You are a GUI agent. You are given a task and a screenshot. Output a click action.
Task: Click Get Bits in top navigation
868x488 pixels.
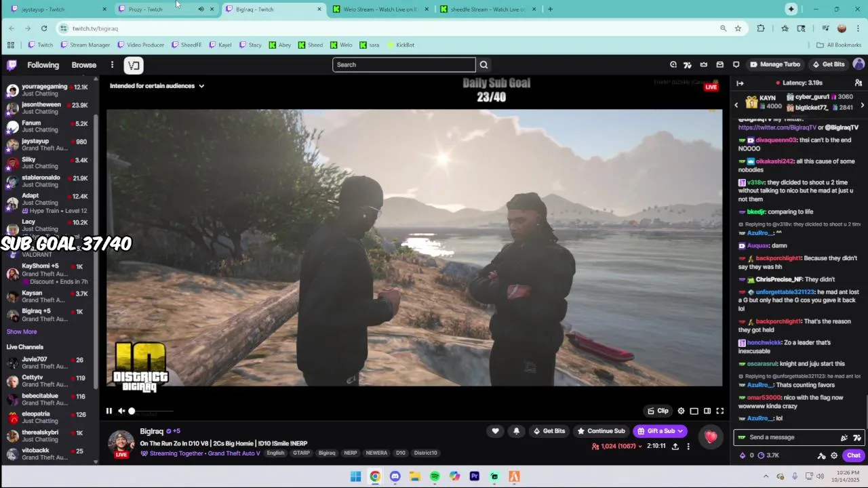(829, 64)
